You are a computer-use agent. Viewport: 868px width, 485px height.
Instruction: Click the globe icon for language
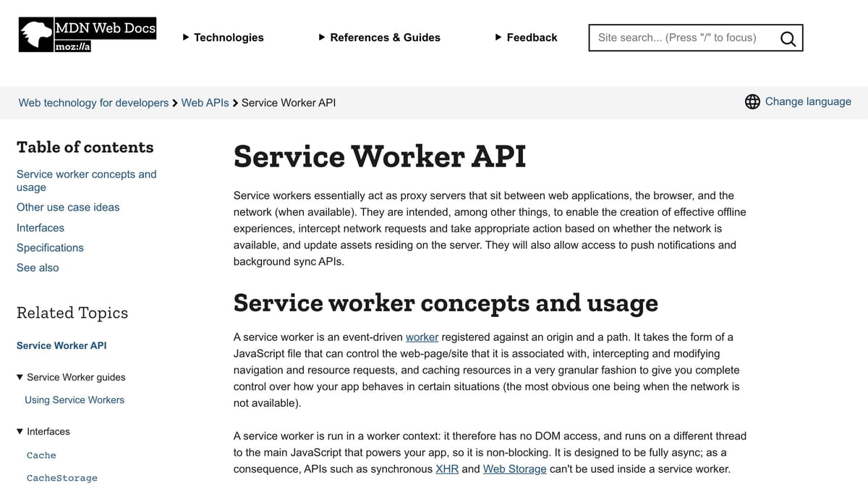752,101
